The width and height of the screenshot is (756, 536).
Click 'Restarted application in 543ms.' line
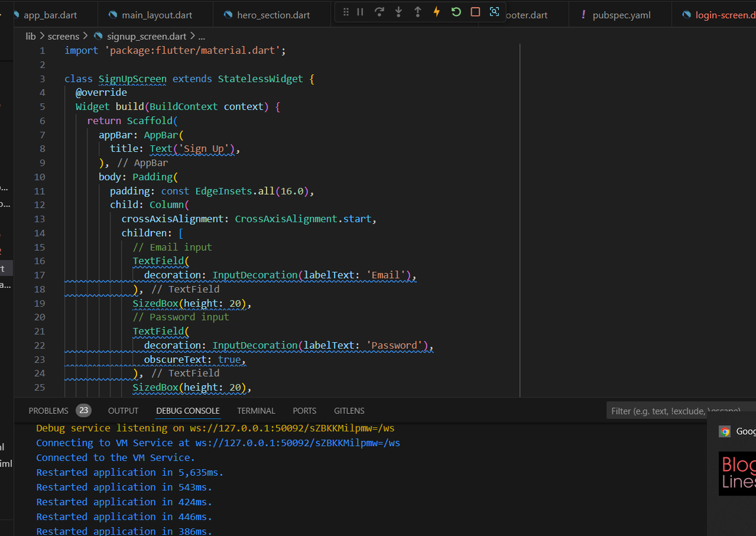click(x=124, y=487)
